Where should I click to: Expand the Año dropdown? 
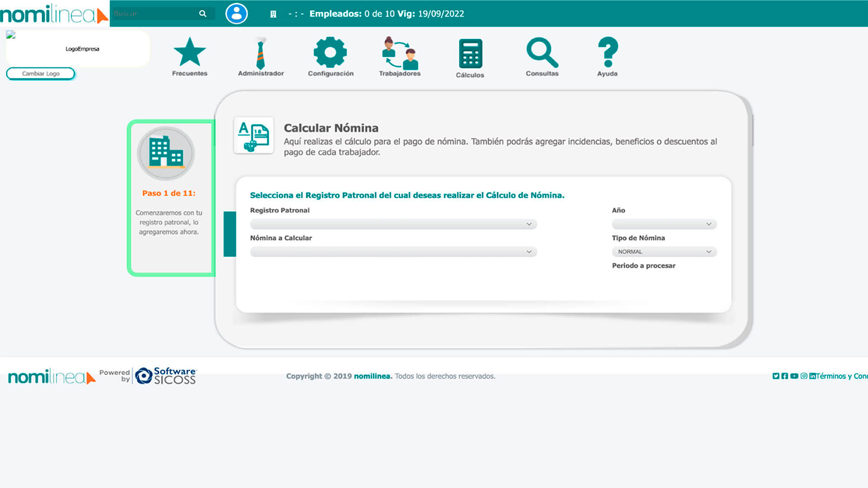click(664, 224)
